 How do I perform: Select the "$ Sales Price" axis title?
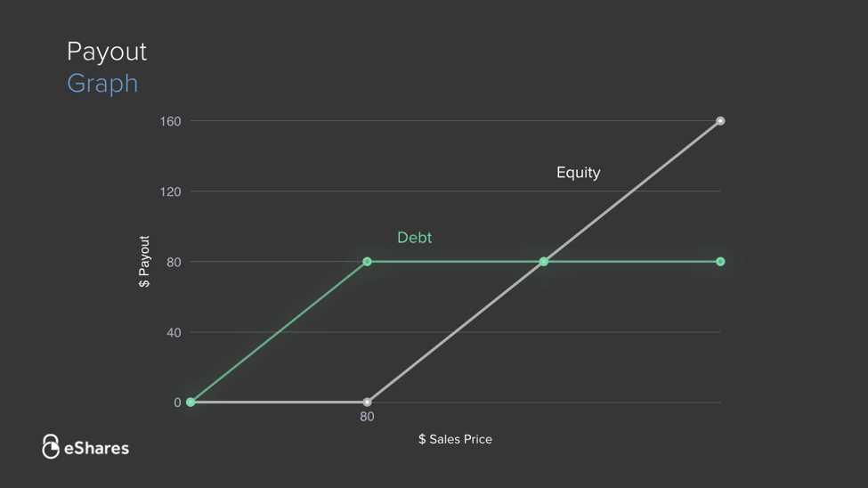[x=455, y=439]
